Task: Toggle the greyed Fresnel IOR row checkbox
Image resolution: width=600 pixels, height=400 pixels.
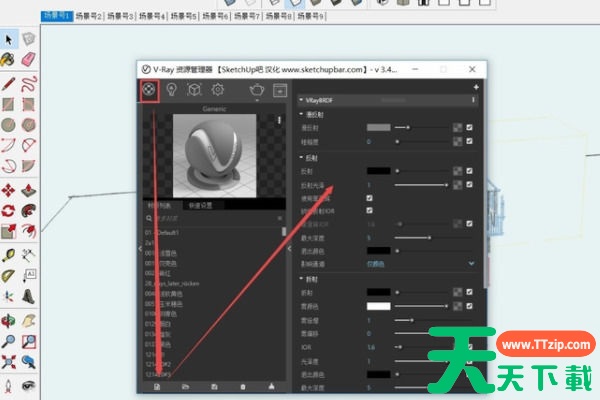Action: click(x=470, y=224)
